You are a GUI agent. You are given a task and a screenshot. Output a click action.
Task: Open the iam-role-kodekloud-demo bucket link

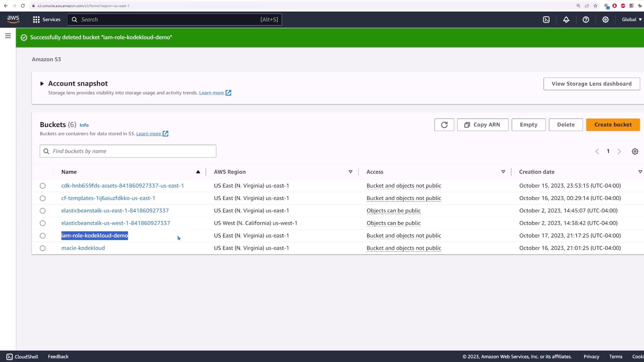(x=95, y=236)
